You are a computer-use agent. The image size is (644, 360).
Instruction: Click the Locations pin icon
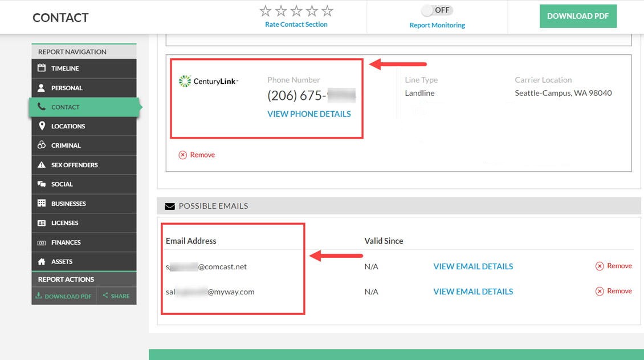(x=42, y=126)
